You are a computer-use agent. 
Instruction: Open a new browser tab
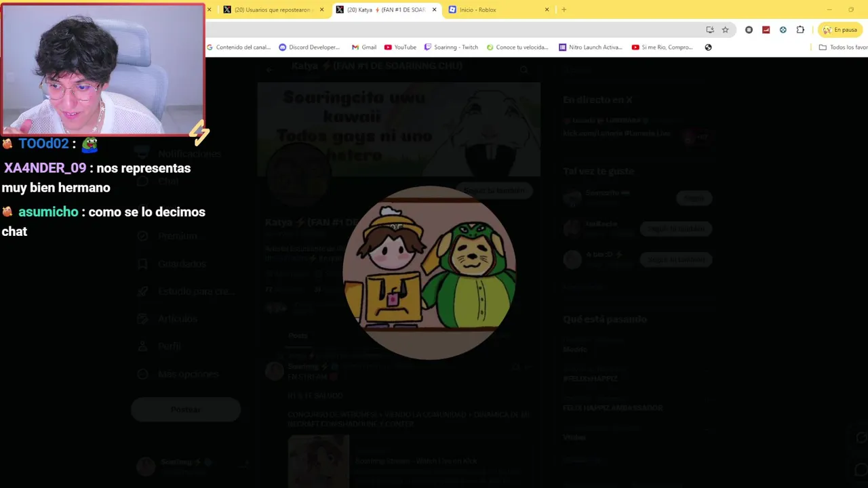point(564,9)
